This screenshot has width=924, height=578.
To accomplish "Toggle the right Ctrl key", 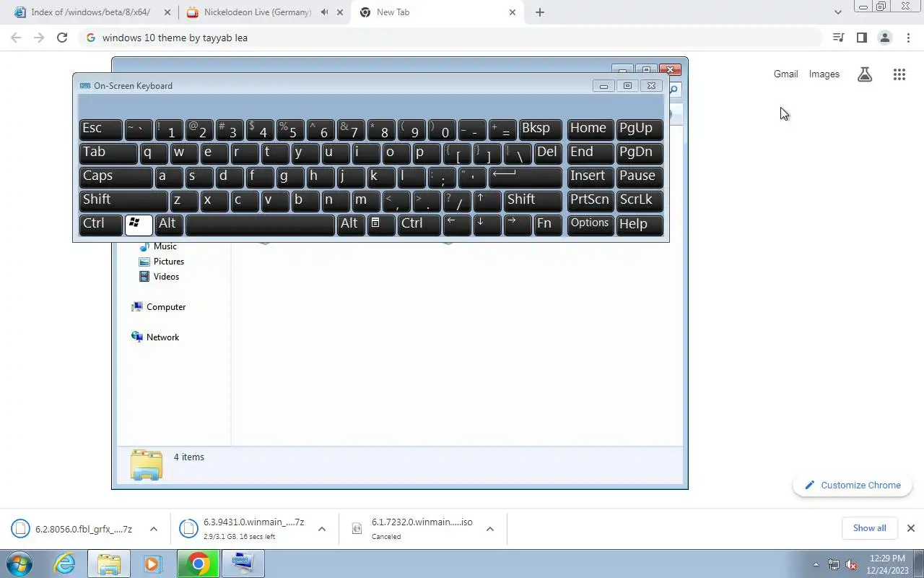I will pos(419,225).
